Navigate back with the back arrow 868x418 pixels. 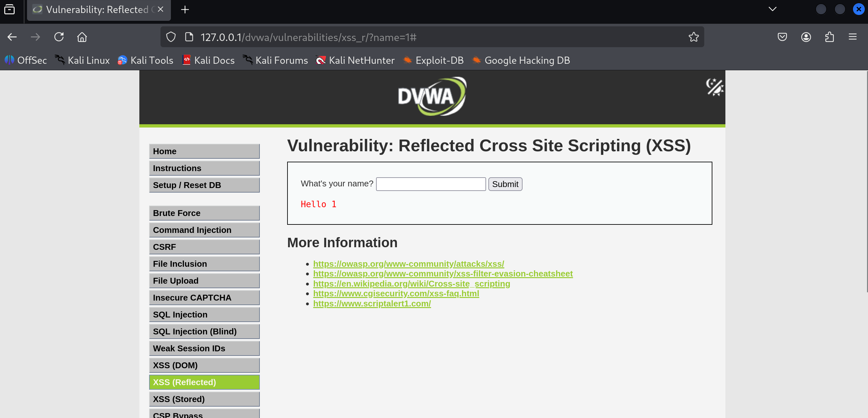tap(12, 37)
